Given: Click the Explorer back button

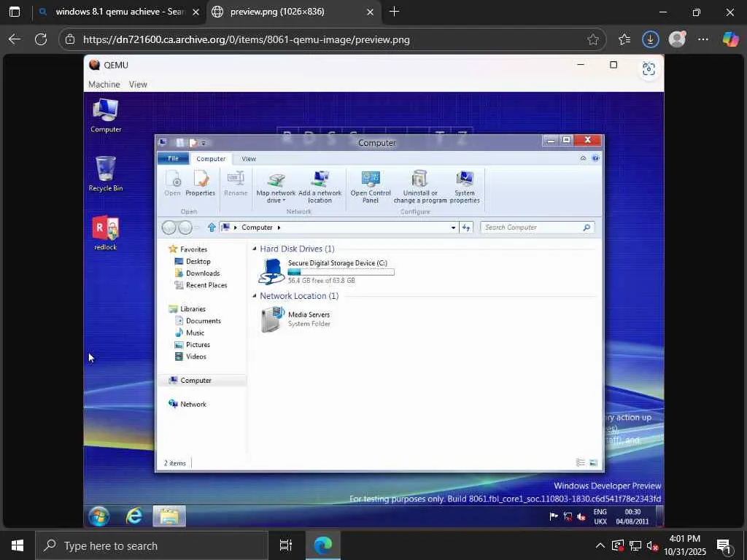Looking at the screenshot, I should click(x=169, y=227).
